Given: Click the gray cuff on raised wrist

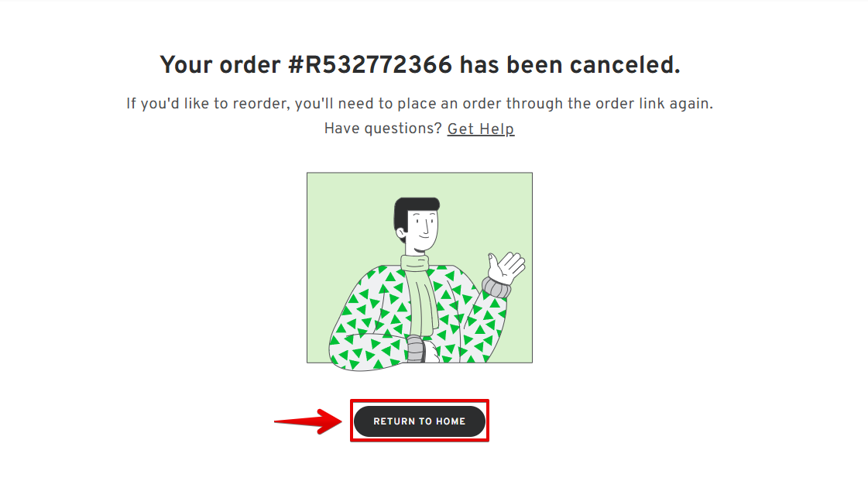Looking at the screenshot, I should pos(496,288).
